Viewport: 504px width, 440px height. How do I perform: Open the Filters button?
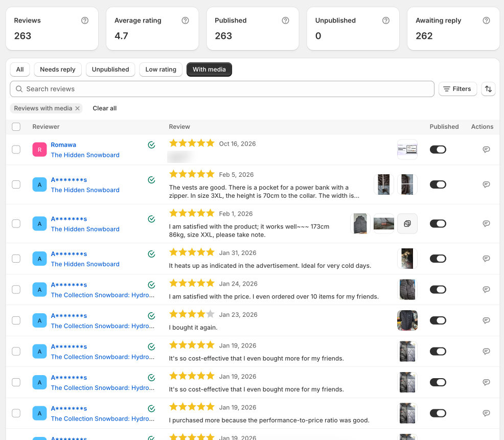click(457, 89)
